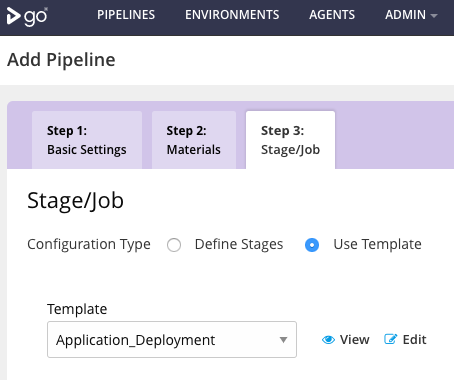Select the Define Stages radio button
Viewport: 454px width, 380px height.
point(174,245)
